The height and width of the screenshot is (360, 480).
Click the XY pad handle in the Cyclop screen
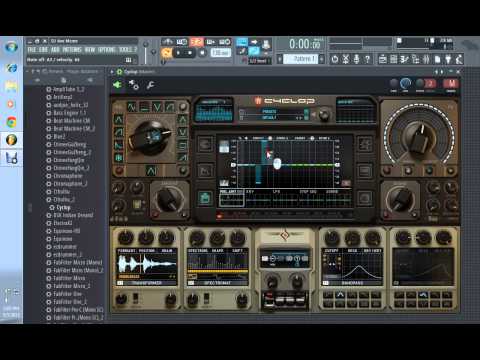[277, 164]
